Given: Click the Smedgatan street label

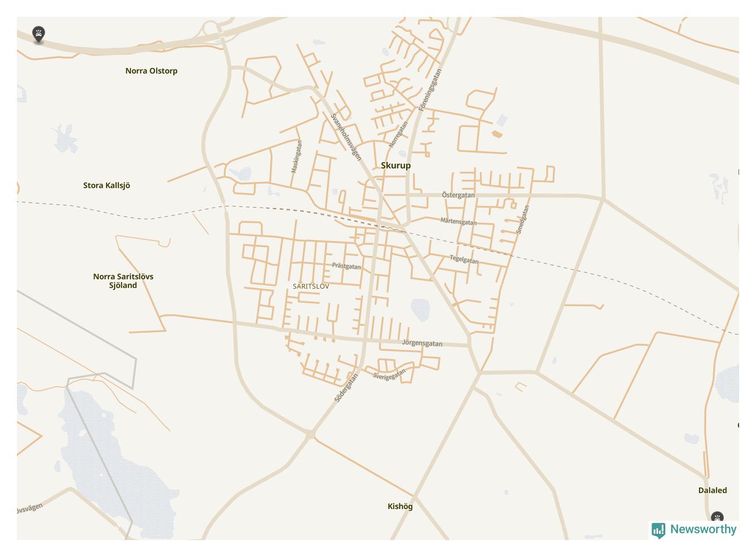Looking at the screenshot, I should coord(522,219).
